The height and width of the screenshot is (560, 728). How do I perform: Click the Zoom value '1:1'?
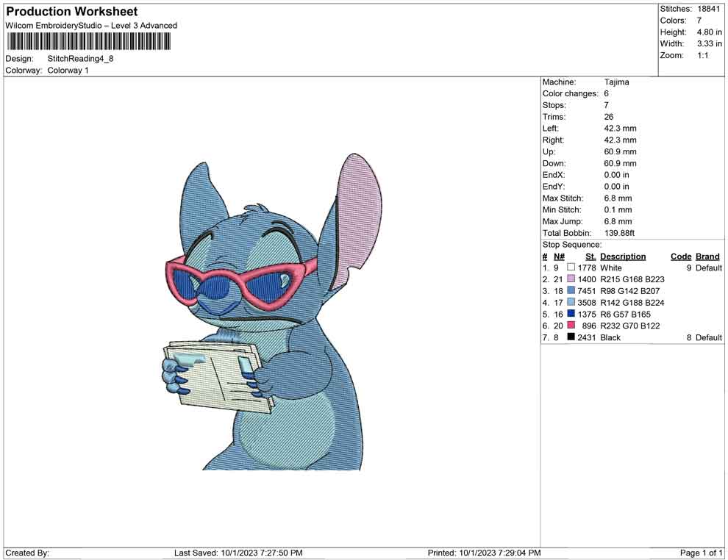tap(702, 55)
